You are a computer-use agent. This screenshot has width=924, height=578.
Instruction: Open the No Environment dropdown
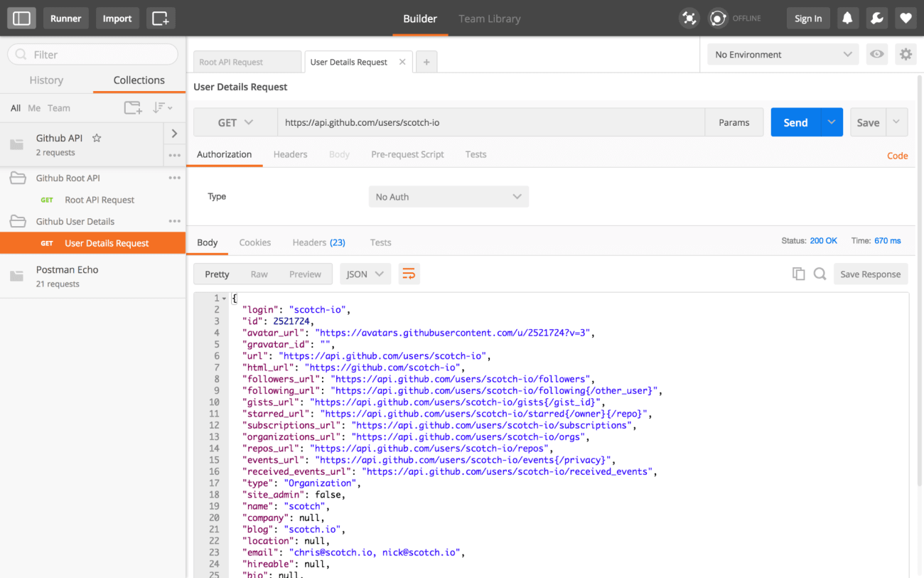point(783,54)
